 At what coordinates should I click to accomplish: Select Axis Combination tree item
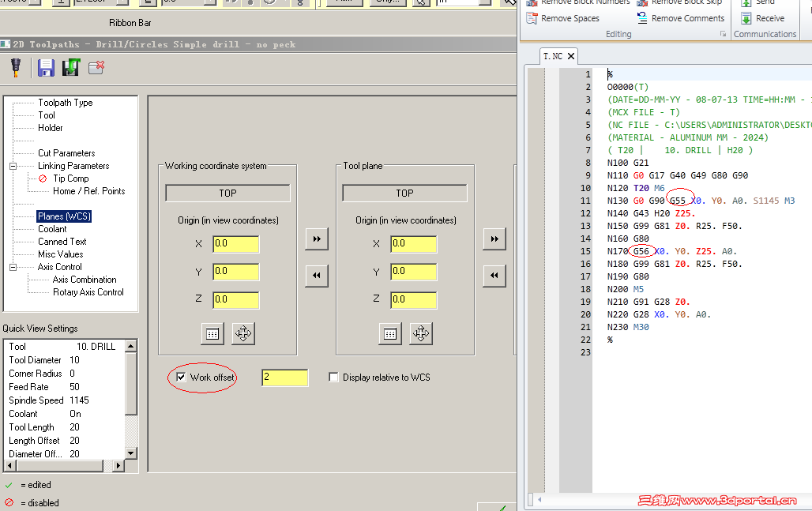pyautogui.click(x=85, y=280)
